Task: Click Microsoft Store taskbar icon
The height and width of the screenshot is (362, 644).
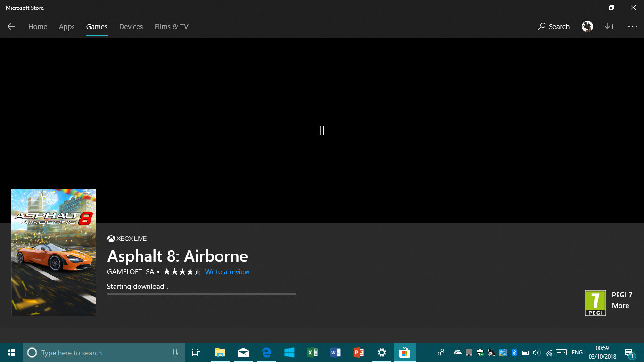Action: (405, 353)
